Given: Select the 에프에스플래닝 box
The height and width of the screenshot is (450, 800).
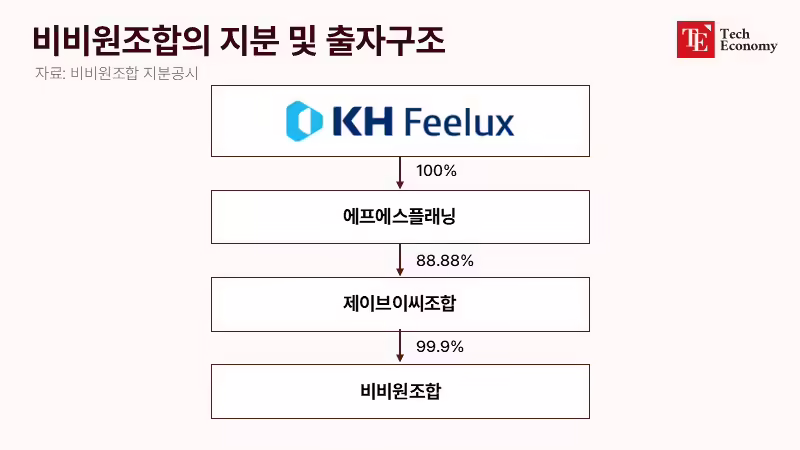Looking at the screenshot, I should tap(401, 217).
